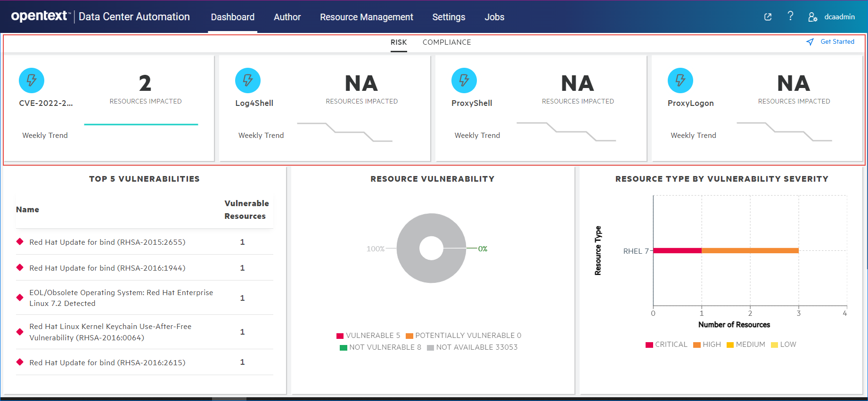The height and width of the screenshot is (401, 868).
Task: Open the external link icon in header
Action: [768, 17]
